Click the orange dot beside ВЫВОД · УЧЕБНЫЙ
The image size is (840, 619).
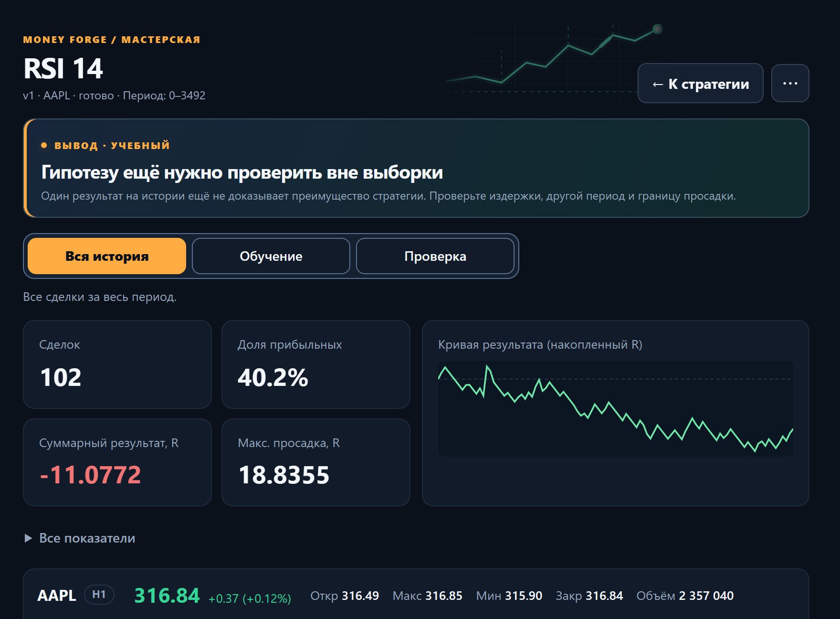point(44,145)
